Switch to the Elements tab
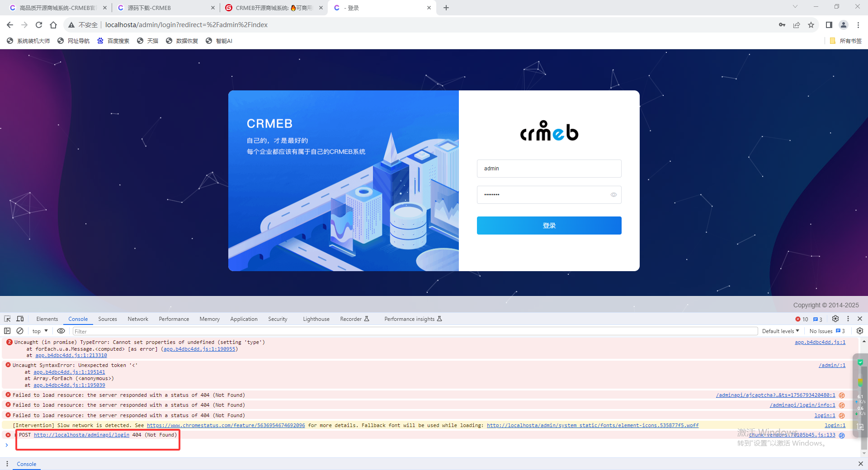868x470 pixels. (x=47, y=319)
